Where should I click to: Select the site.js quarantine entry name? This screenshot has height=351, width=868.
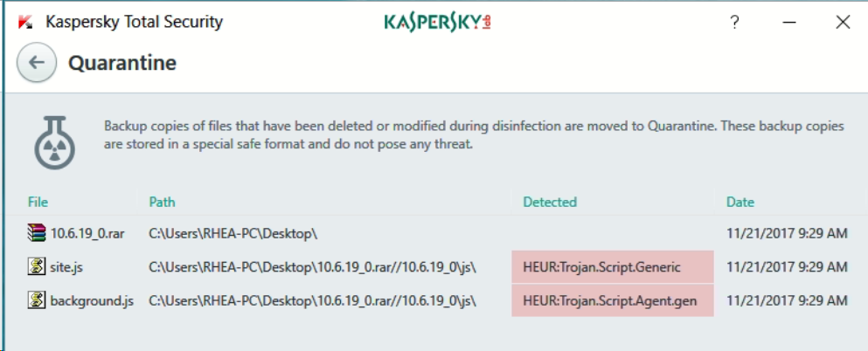pyautogui.click(x=67, y=266)
